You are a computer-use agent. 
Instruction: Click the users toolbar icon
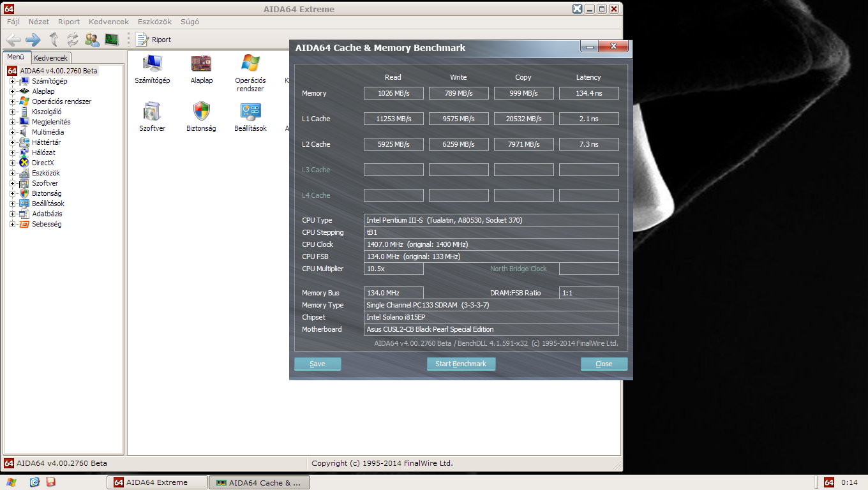tap(92, 40)
